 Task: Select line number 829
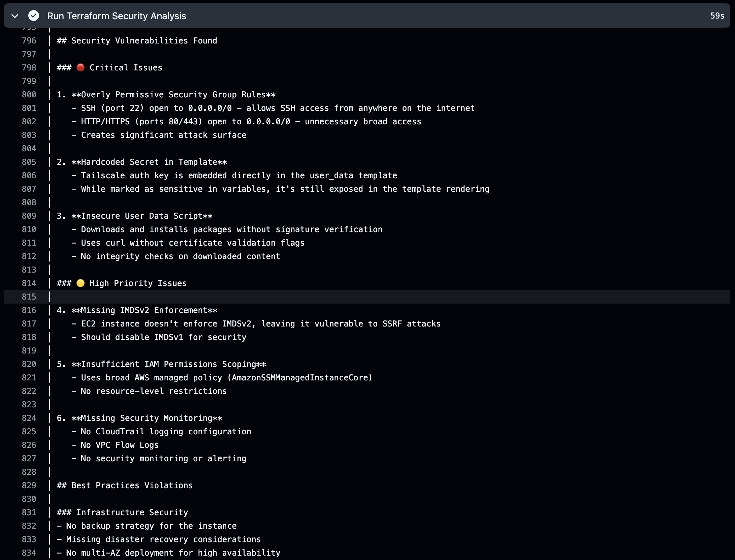point(29,486)
